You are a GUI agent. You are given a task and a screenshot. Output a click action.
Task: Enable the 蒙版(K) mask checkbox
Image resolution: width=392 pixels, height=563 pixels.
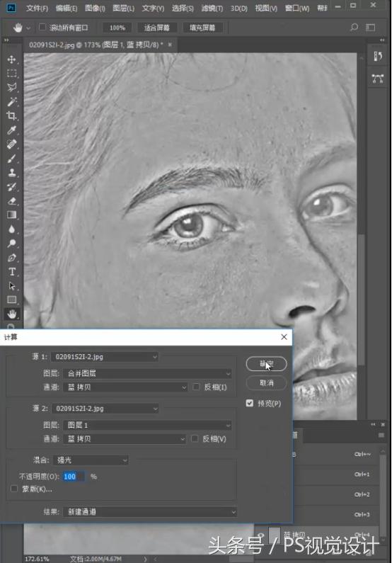point(14,489)
